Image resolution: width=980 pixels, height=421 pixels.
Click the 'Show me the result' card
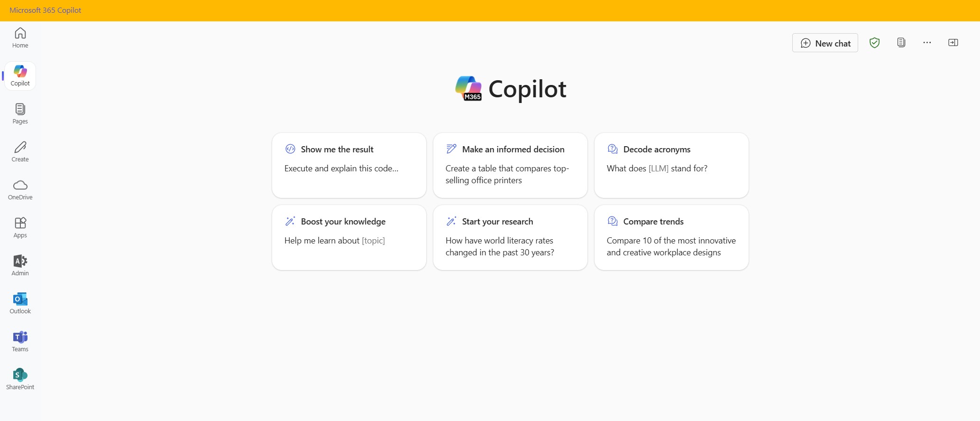point(348,165)
